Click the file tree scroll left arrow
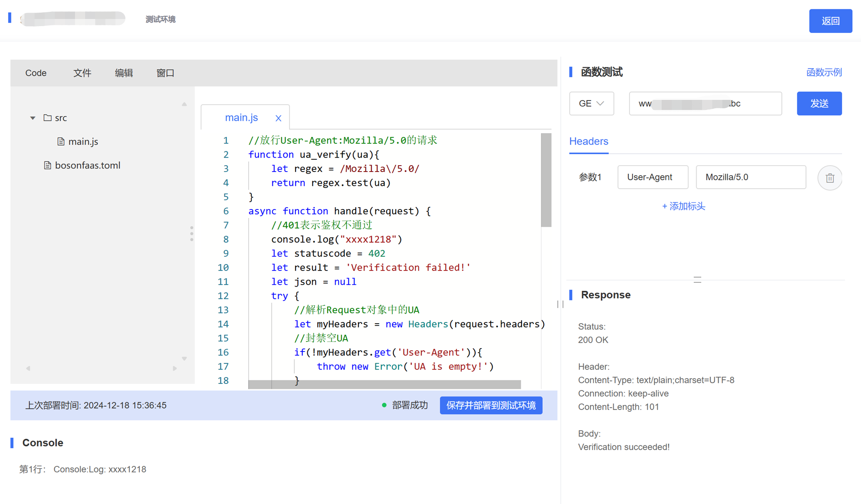 28,368
